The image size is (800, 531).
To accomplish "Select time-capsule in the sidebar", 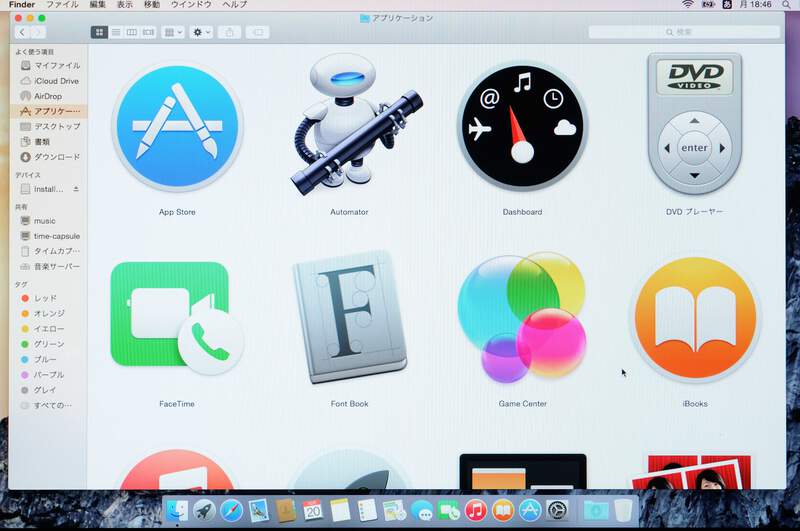I will point(50,236).
